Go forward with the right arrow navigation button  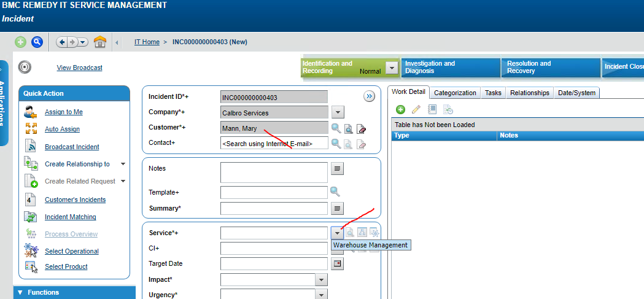(x=72, y=42)
